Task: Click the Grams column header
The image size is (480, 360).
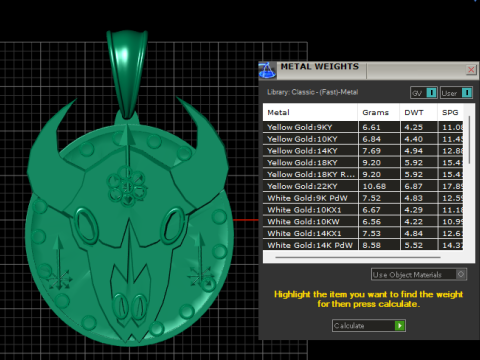Action: tap(379, 112)
